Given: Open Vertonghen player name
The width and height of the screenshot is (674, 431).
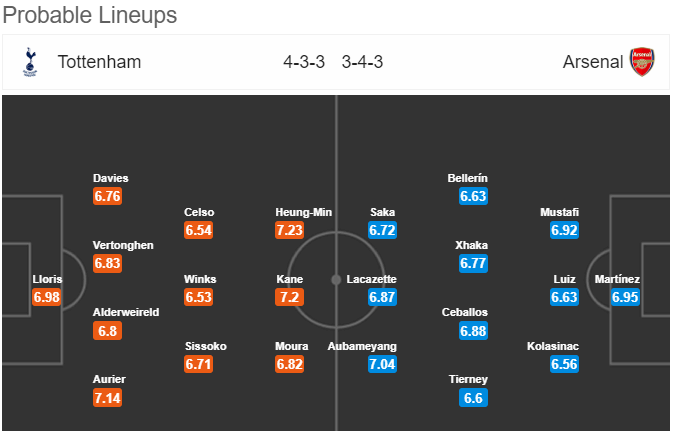Looking at the screenshot, I should click(x=123, y=245).
